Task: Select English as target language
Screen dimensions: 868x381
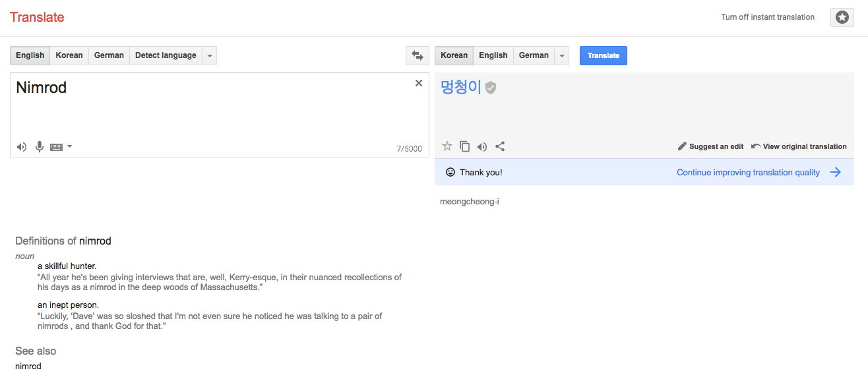Action: 493,55
